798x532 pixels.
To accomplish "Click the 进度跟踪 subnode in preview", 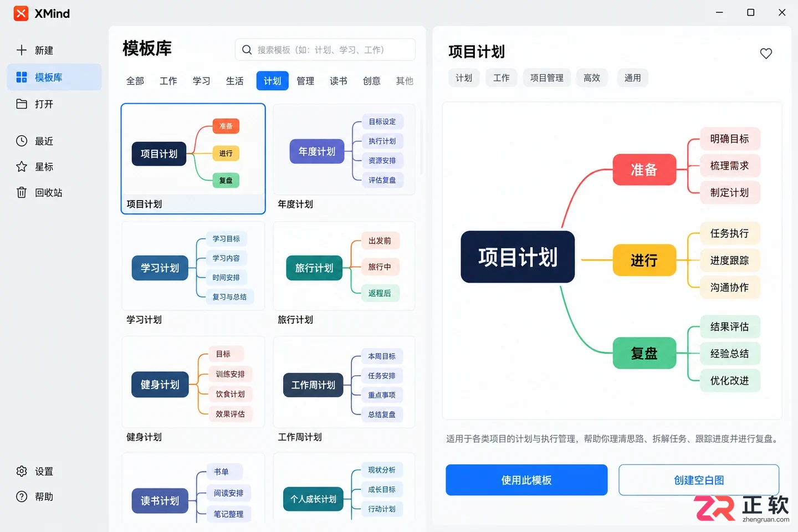I will [x=730, y=260].
